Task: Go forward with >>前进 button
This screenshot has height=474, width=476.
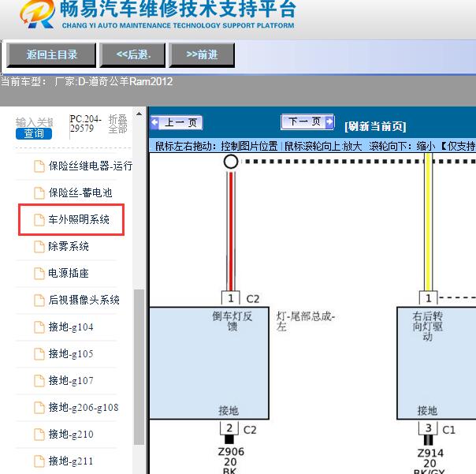Action: click(x=202, y=55)
